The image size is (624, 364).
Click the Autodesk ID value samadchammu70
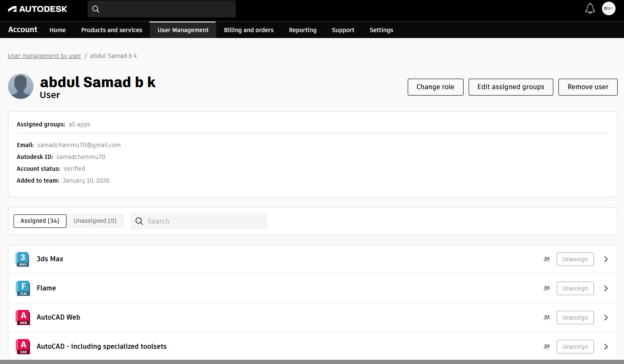[81, 157]
